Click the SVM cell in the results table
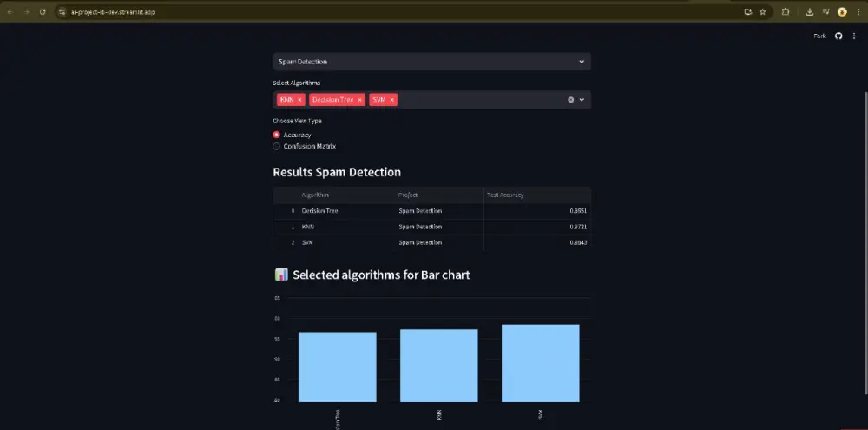The height and width of the screenshot is (430, 868). pos(346,242)
